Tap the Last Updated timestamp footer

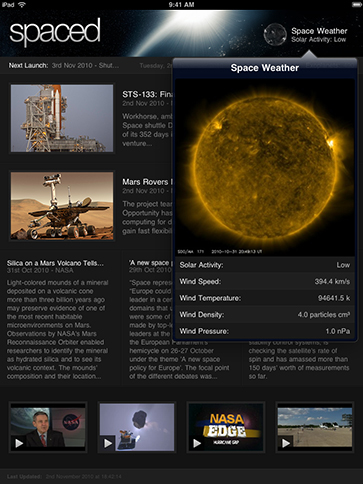(64, 477)
